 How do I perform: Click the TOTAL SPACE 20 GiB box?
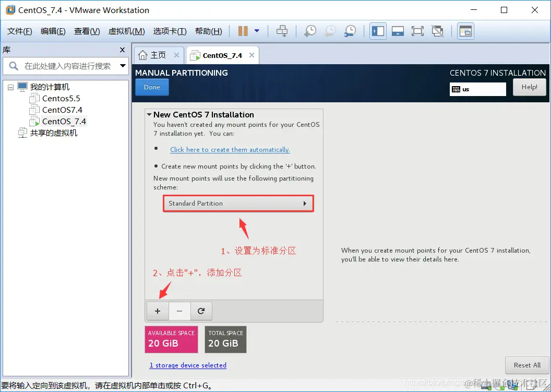[225, 339]
